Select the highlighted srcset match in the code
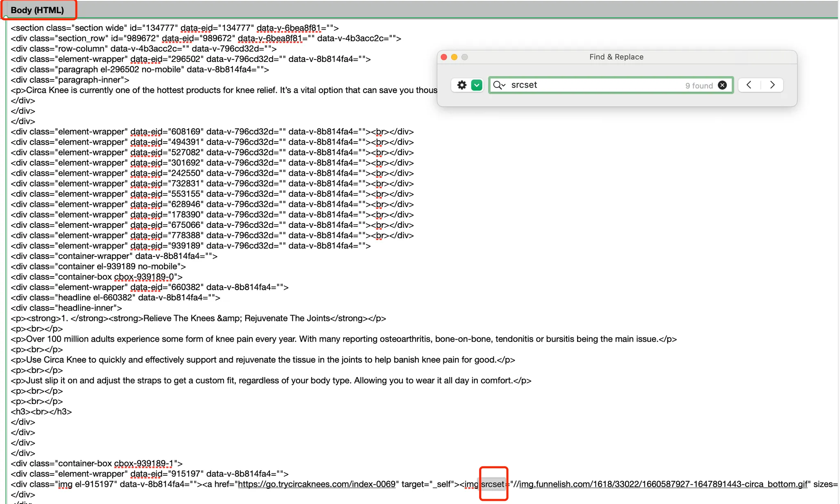840x504 pixels. pos(493,484)
